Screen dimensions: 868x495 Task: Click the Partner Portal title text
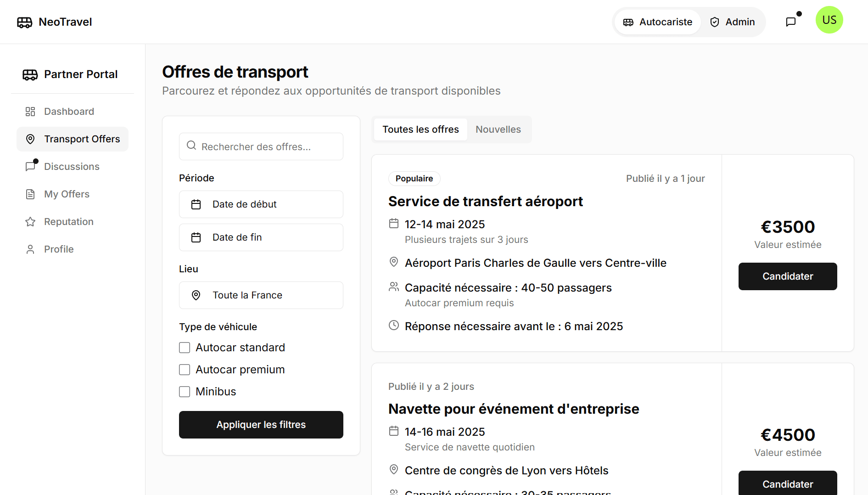[81, 74]
